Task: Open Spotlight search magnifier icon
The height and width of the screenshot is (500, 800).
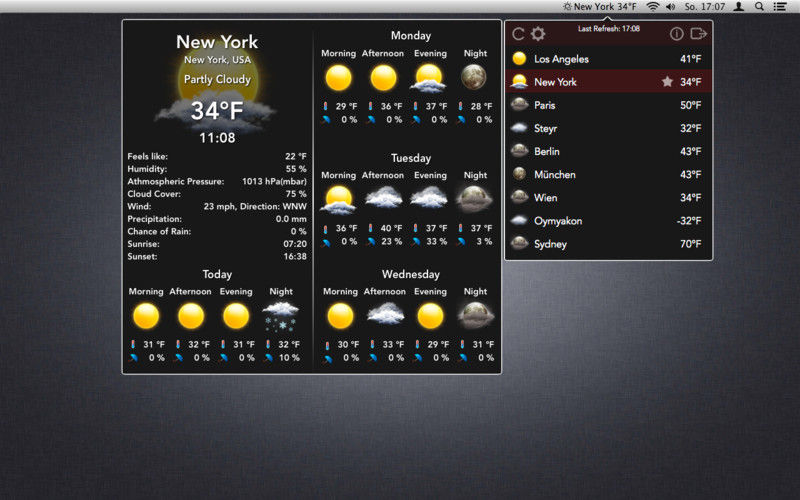Action: [x=759, y=7]
